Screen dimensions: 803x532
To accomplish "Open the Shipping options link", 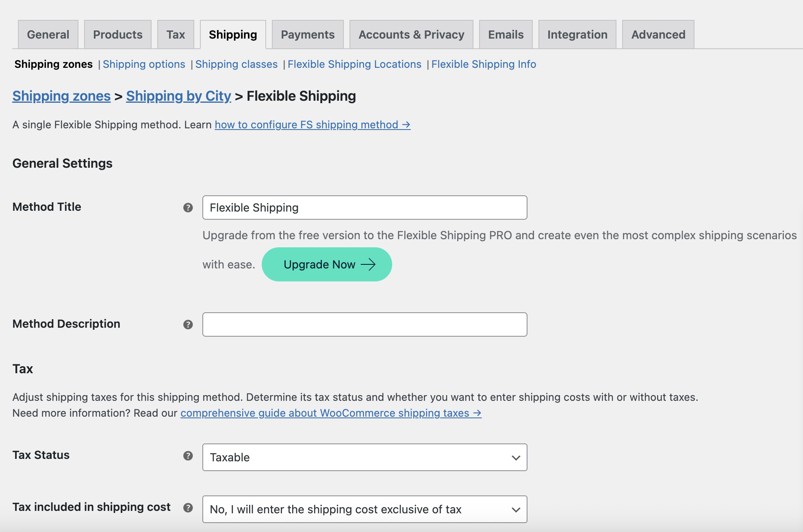I will pyautogui.click(x=144, y=64).
